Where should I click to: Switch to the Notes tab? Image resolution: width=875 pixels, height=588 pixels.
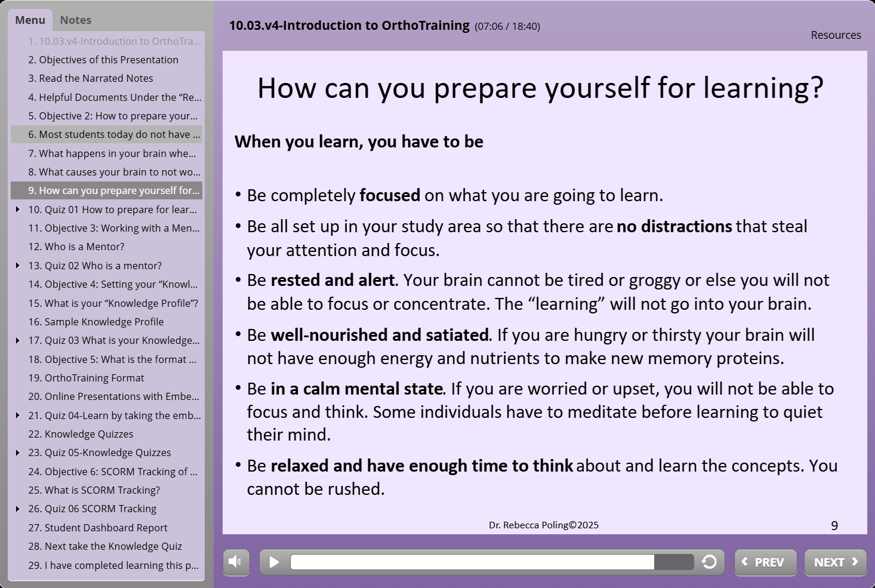[76, 20]
